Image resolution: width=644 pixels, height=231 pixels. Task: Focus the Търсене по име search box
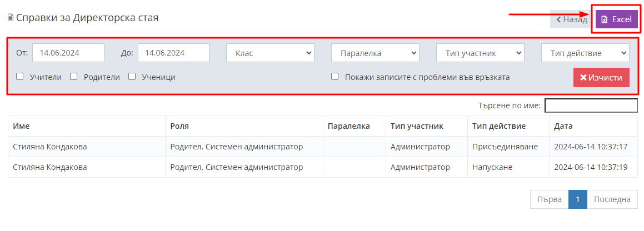tap(591, 106)
